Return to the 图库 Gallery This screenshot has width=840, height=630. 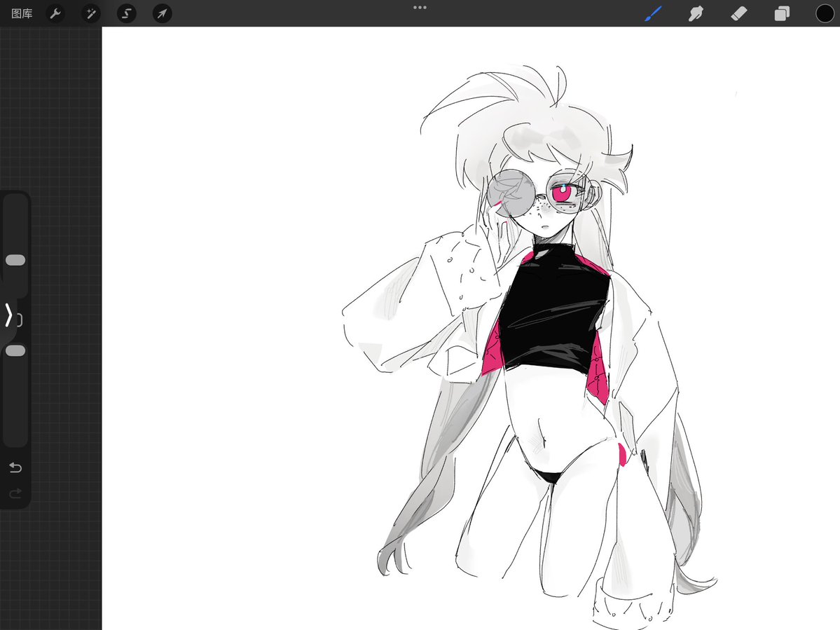(x=21, y=13)
